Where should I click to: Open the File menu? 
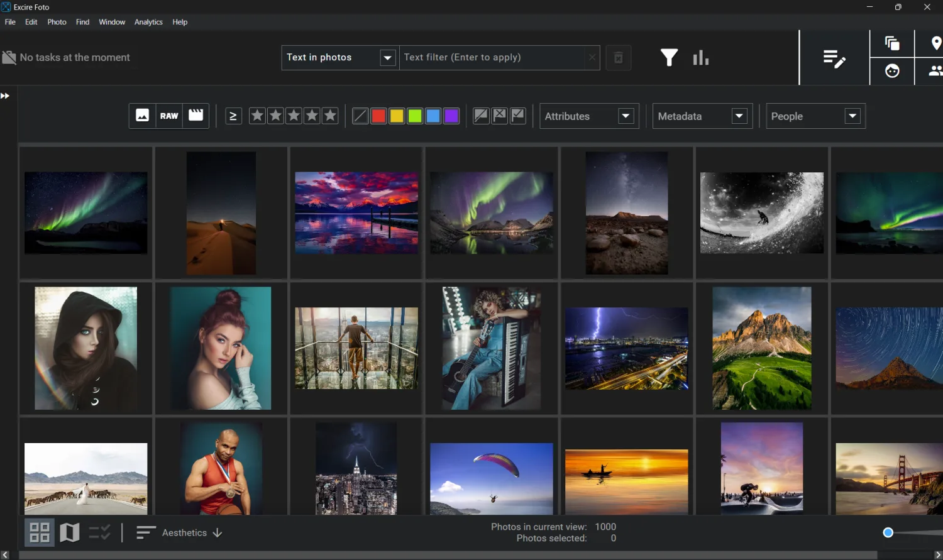[10, 22]
